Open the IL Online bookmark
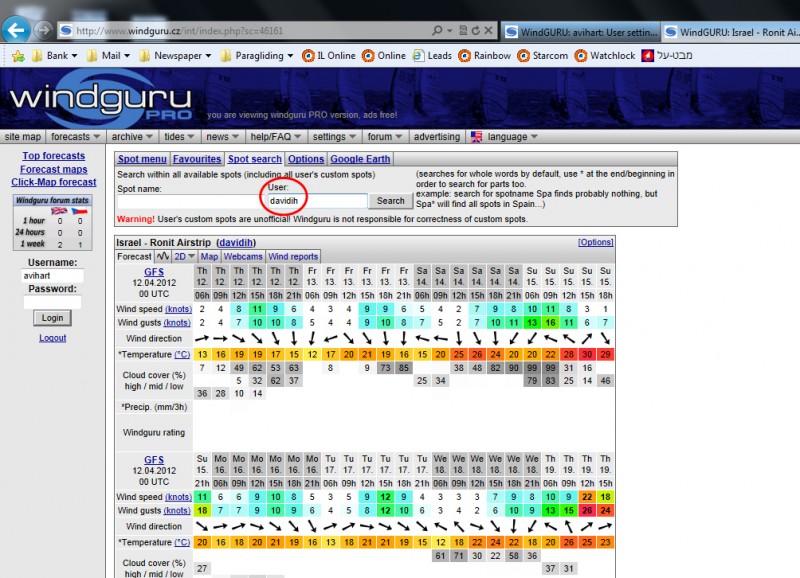Screen dimensions: 800x578 [x=329, y=56]
